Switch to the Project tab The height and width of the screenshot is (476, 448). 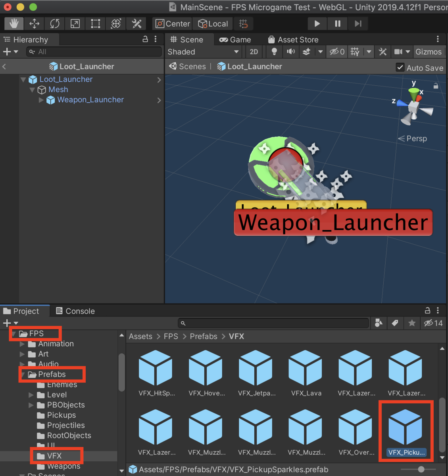pyautogui.click(x=25, y=311)
